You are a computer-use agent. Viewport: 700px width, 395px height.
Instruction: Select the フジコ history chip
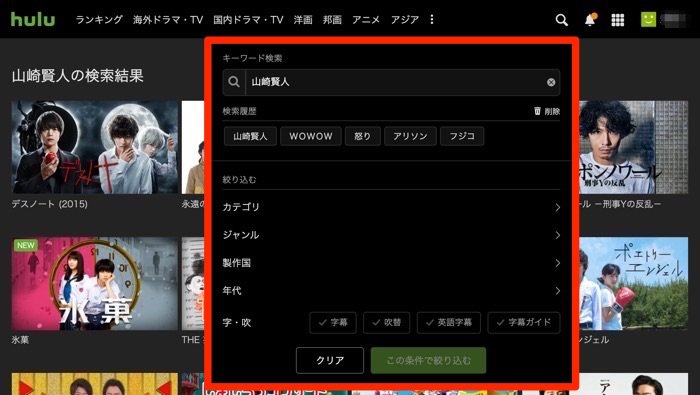click(462, 136)
